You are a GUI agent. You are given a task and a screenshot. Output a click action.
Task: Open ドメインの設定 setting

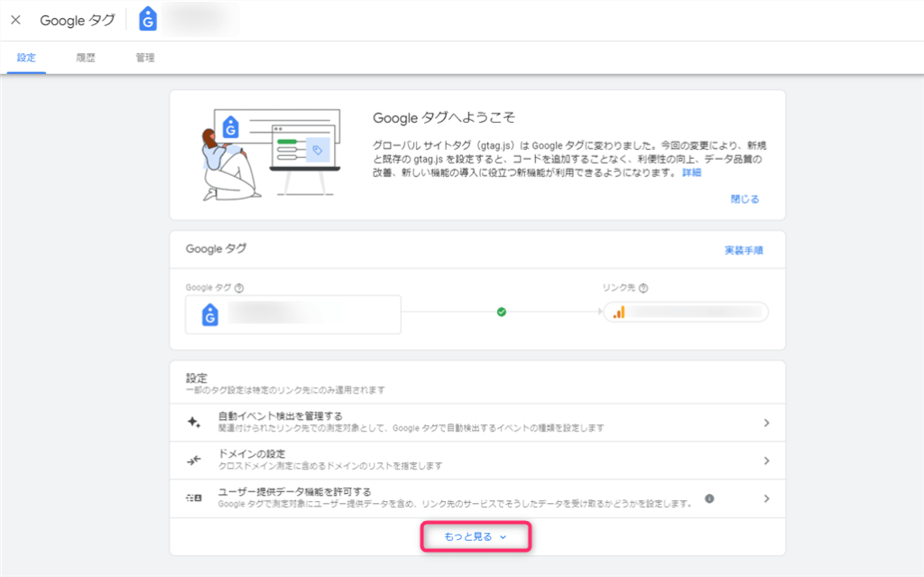point(477,461)
